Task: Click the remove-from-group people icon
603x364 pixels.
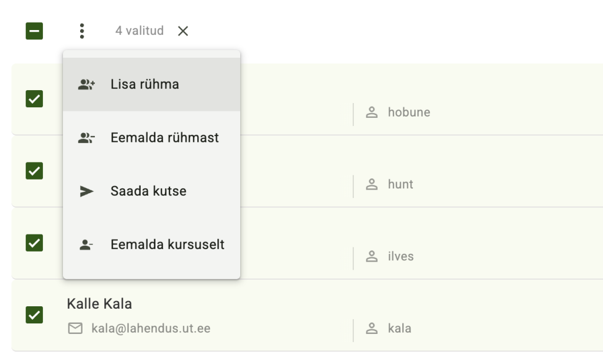Action: [87, 138]
